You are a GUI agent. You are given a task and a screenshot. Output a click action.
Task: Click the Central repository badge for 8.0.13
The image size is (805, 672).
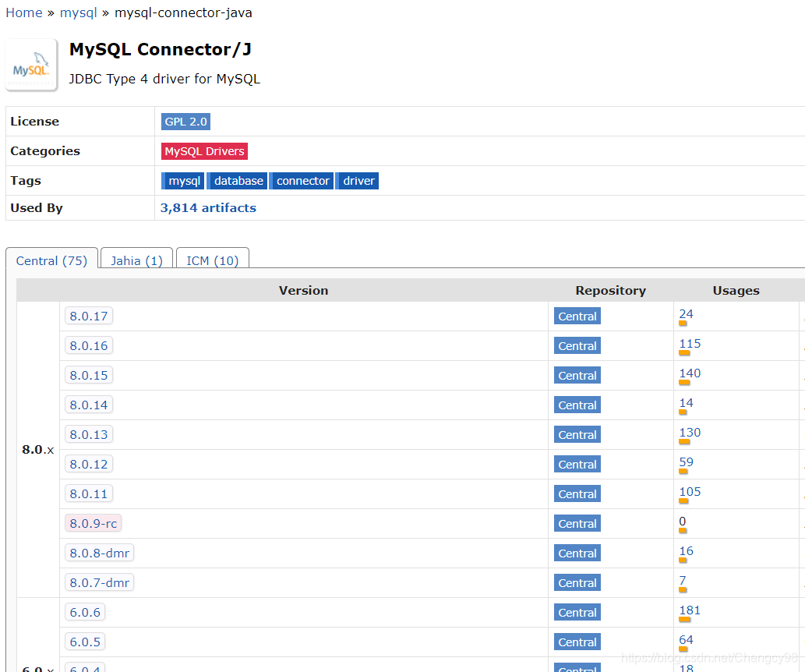point(577,435)
